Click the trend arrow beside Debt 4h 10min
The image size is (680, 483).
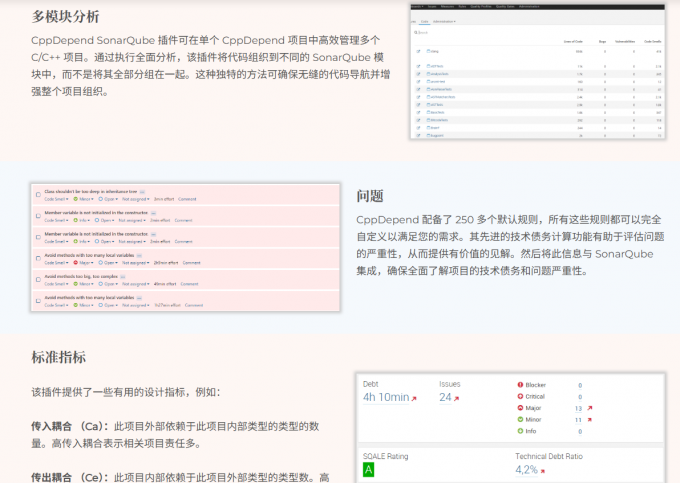point(414,398)
